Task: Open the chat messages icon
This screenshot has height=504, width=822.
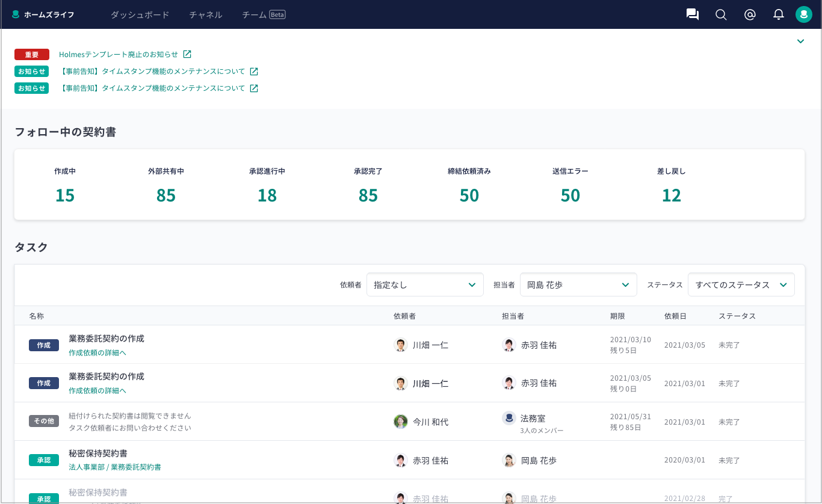Action: tap(693, 14)
